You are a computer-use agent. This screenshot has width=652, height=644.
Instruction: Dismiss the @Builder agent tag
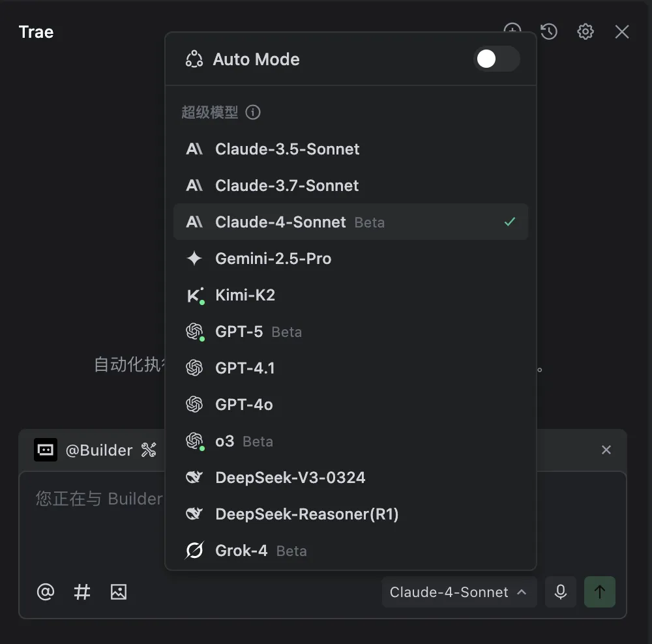606,450
